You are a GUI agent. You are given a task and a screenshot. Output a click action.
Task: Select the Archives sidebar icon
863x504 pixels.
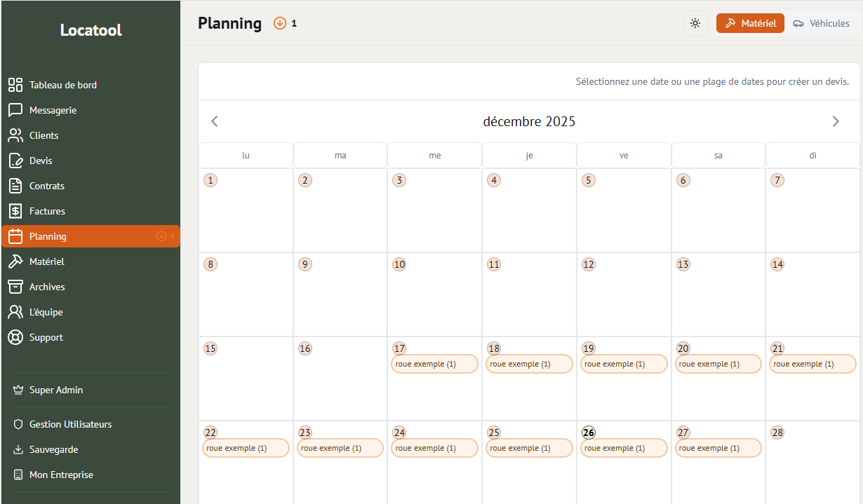pos(15,287)
